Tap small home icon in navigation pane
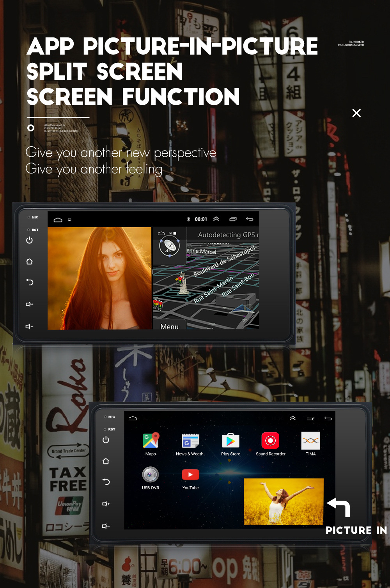This screenshot has height=588, width=390. pyautogui.click(x=161, y=233)
